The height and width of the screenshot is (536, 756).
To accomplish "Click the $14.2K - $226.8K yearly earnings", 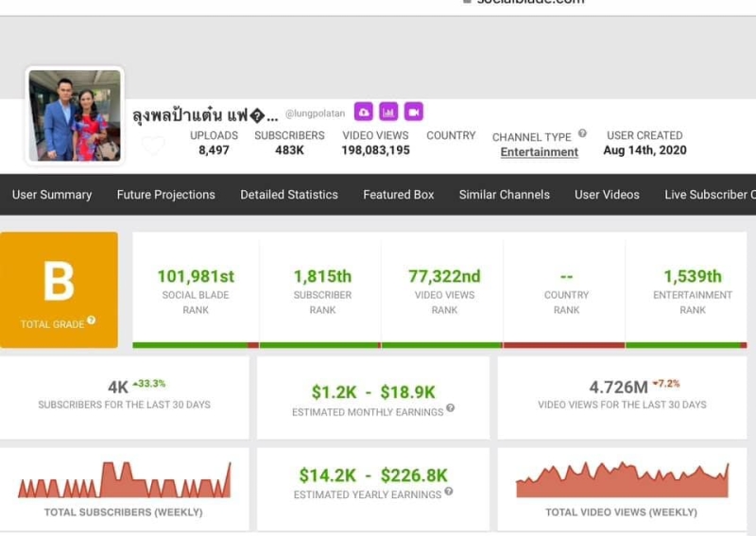I will click(373, 475).
